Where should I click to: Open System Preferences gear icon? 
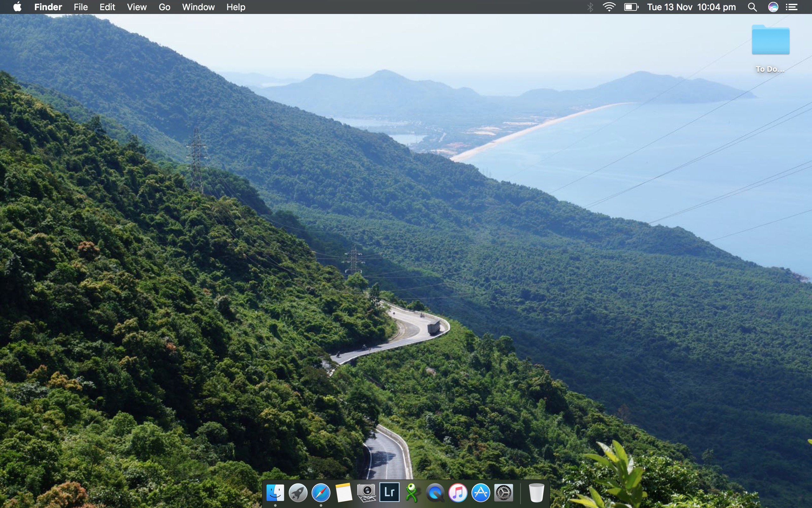coord(503,493)
